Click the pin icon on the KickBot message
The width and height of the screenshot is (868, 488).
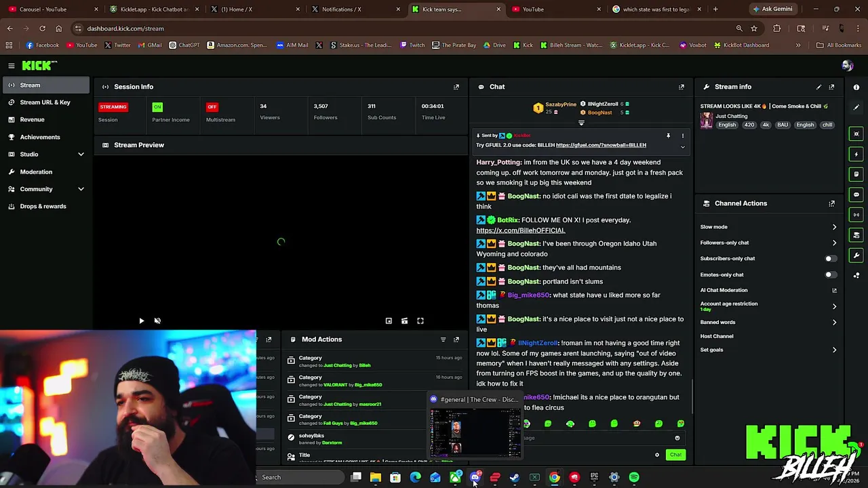tap(668, 136)
